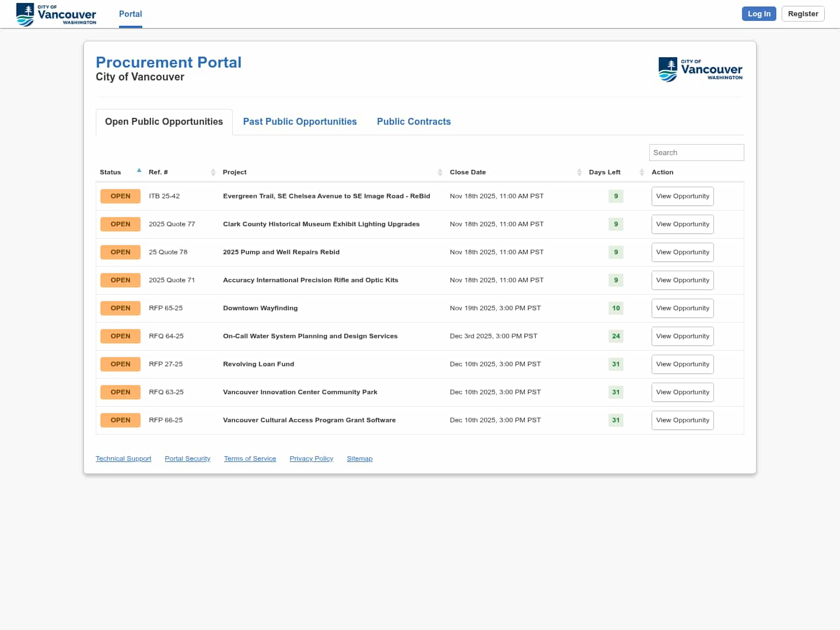This screenshot has height=630, width=840.
Task: Click the Vancouver logo inside the portal card
Action: (x=700, y=69)
